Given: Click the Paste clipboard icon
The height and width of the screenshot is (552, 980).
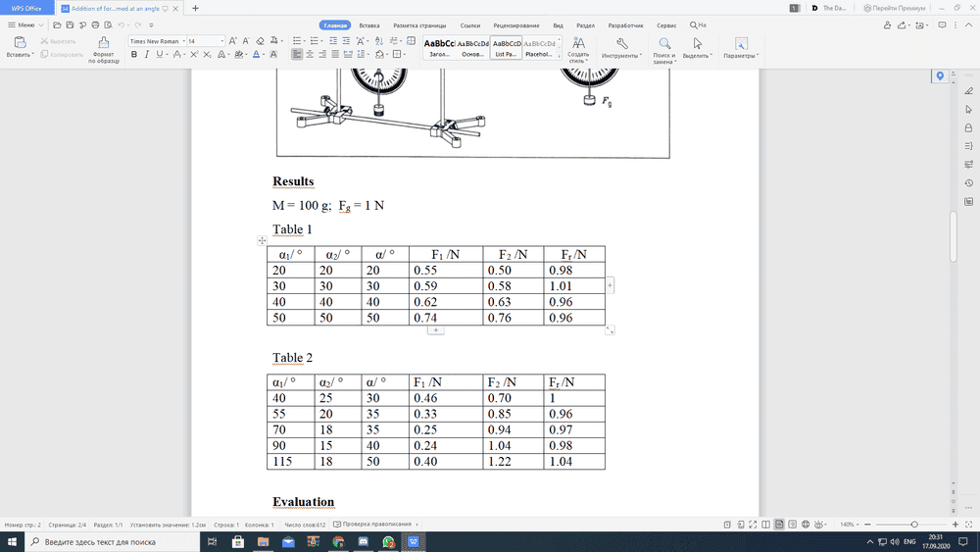Looking at the screenshot, I should coord(19,43).
